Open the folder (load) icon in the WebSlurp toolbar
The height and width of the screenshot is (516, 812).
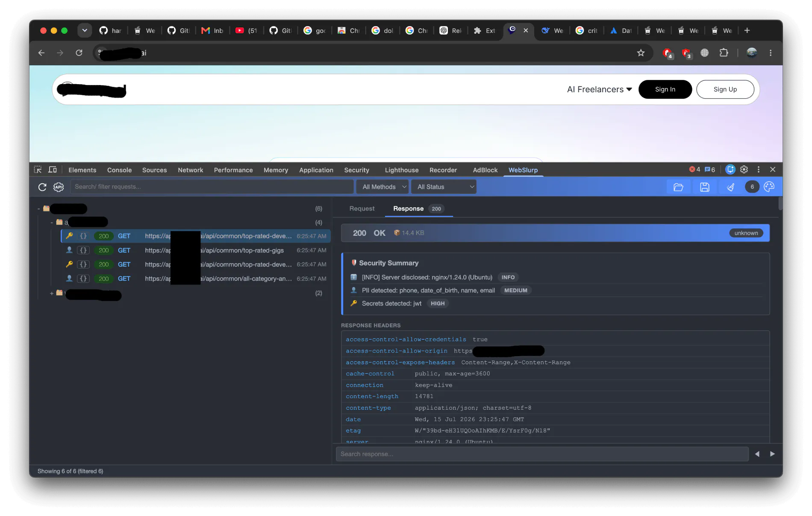tap(678, 187)
